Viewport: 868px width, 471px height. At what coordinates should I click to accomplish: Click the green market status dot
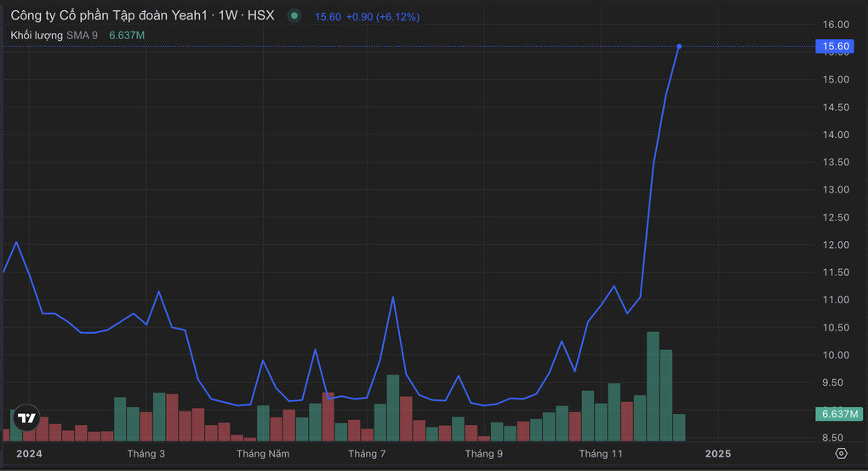[x=294, y=16]
